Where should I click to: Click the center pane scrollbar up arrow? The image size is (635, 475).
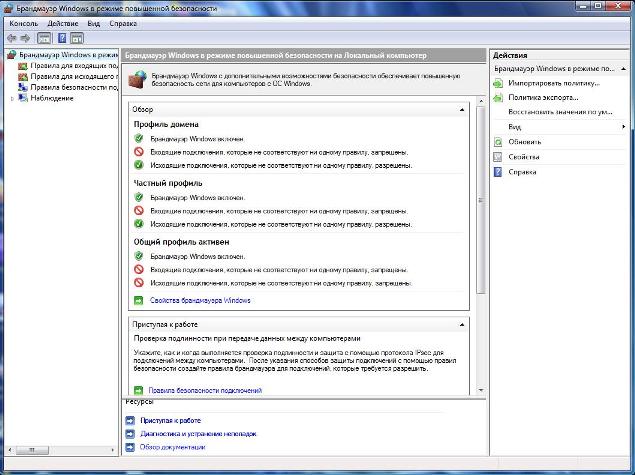[x=481, y=101]
